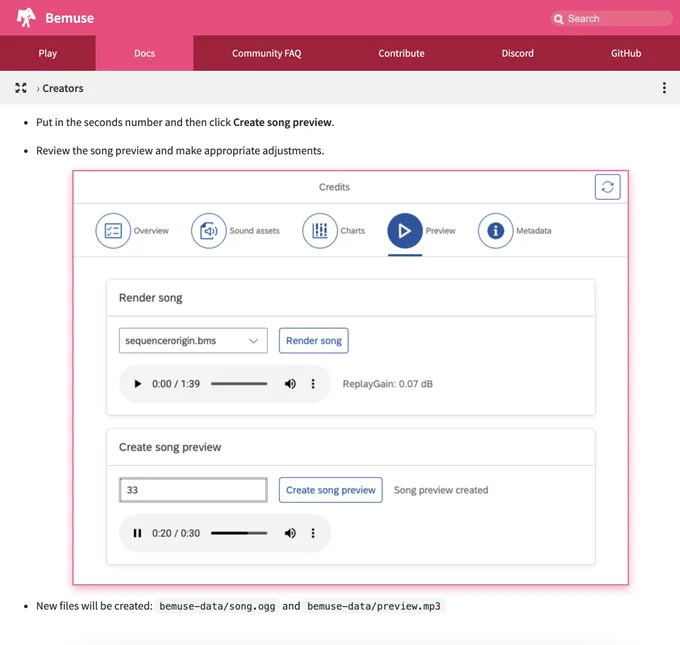The width and height of the screenshot is (680, 645).
Task: Click the Charts tab label
Action: point(353,231)
